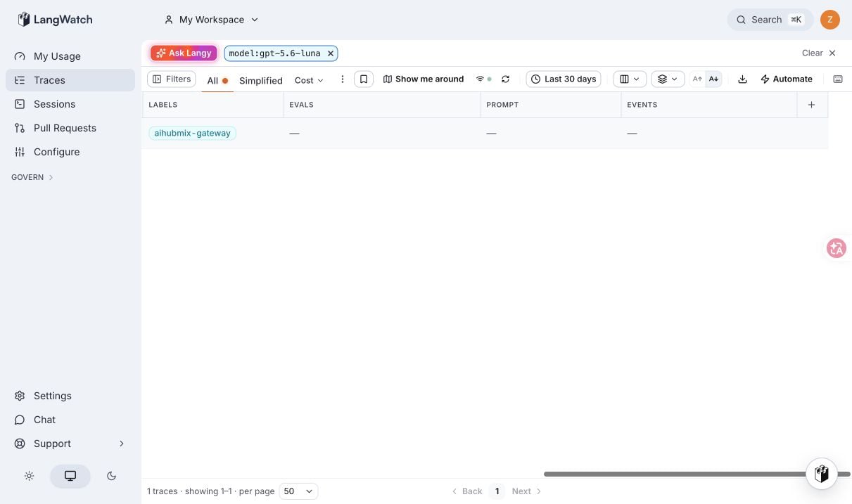Decrease text size option
Screen dimensions: 852x504
tap(697, 79)
